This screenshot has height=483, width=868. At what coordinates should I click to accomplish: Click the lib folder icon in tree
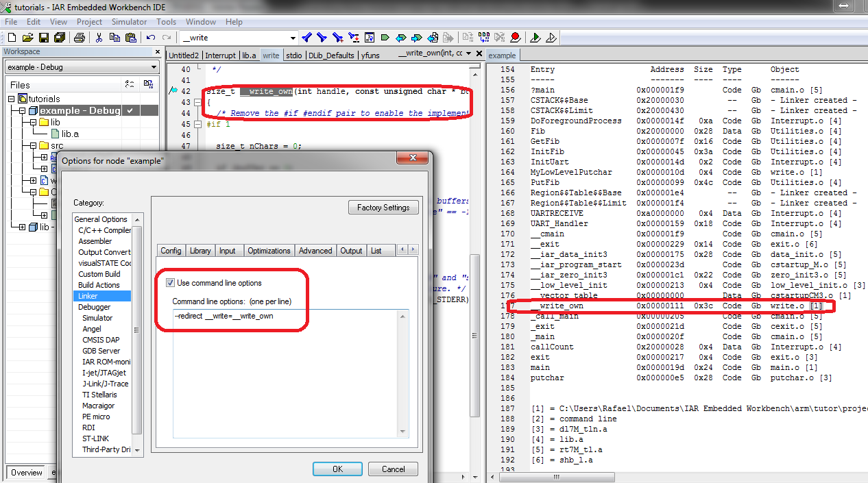click(45, 122)
